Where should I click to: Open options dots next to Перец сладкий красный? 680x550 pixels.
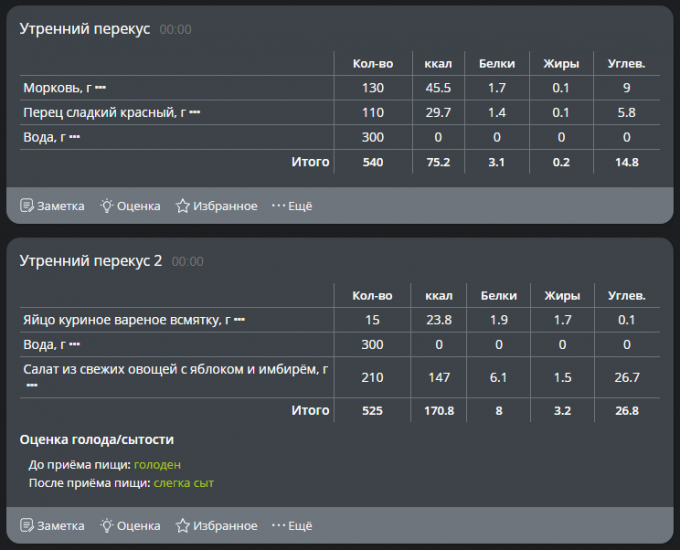click(x=195, y=112)
